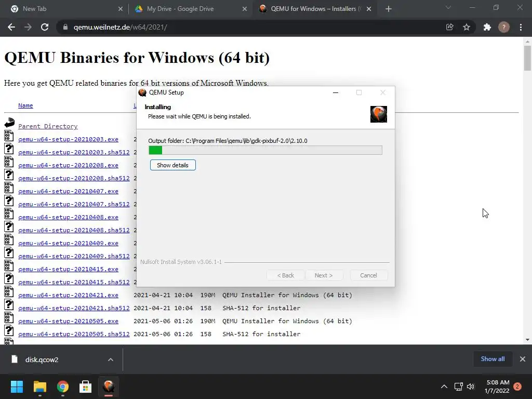Open the Chrome extensions puzzle icon
The width and height of the screenshot is (532, 399).
[x=487, y=27]
